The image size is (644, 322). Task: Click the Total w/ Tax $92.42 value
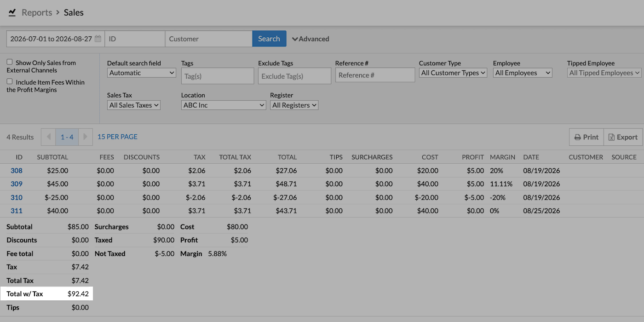click(78, 294)
